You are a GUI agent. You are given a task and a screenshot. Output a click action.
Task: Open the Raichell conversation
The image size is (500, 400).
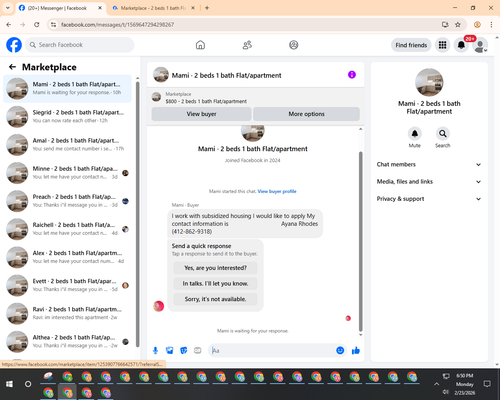tap(68, 229)
